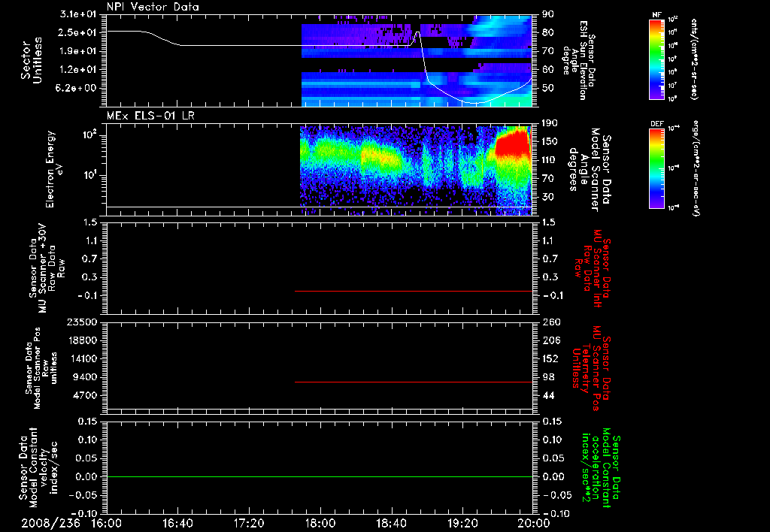The image size is (770, 532).
Task: Click the "23500" scanner position tick label
Action: 81,322
